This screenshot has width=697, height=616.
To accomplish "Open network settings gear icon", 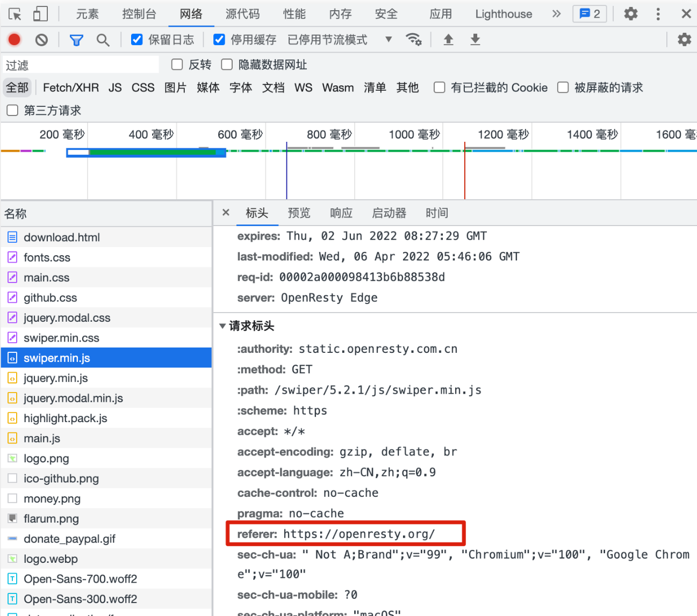I will pos(684,39).
